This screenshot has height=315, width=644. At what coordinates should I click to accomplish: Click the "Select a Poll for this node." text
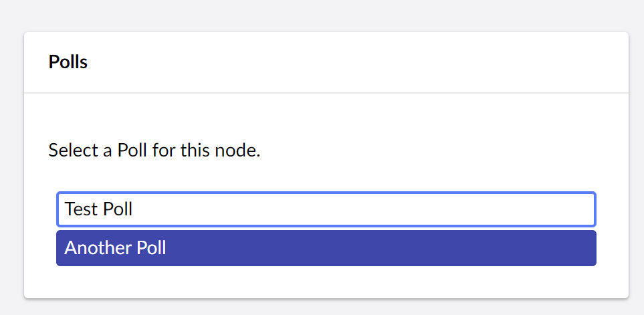pos(154,150)
